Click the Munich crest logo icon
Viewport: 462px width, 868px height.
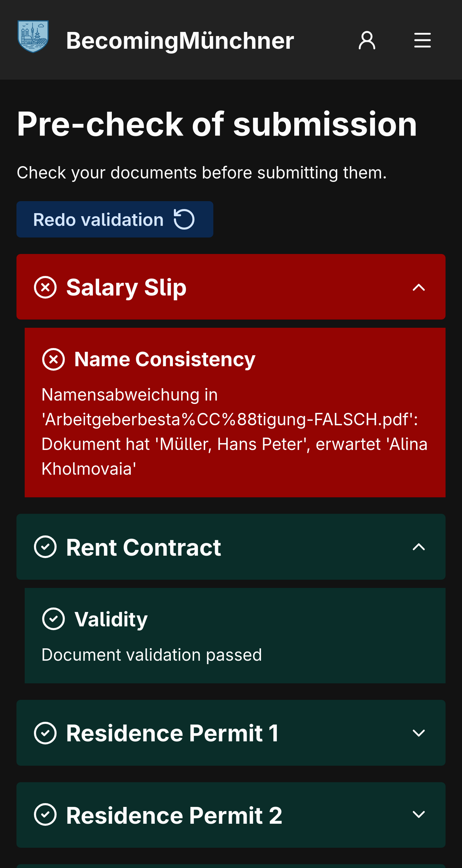(x=33, y=36)
